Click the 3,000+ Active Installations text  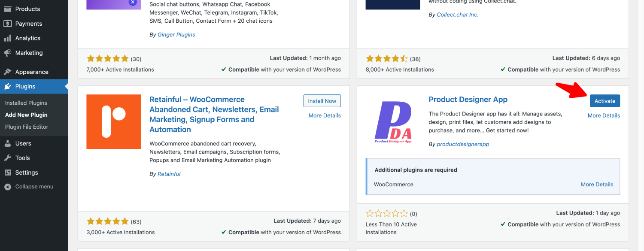(121, 233)
